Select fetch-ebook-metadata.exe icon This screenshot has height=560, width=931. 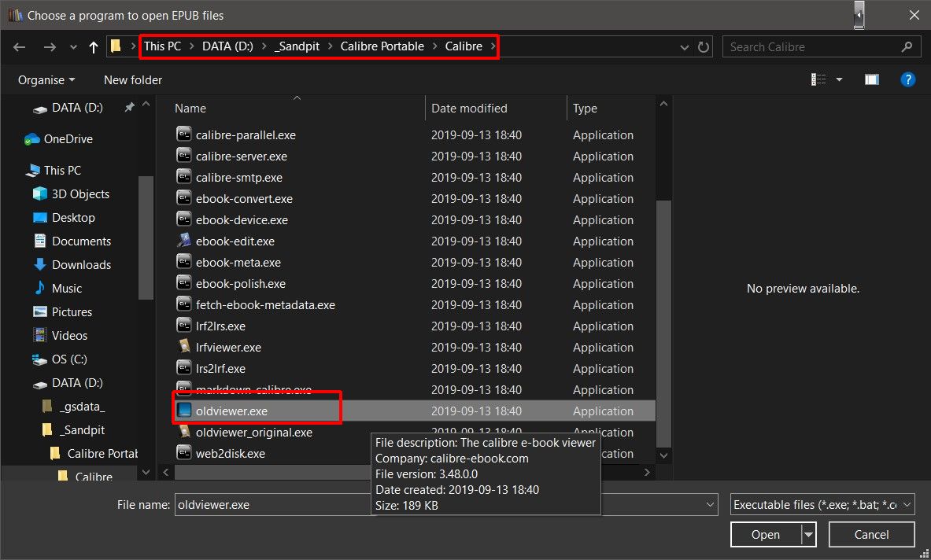tap(184, 304)
